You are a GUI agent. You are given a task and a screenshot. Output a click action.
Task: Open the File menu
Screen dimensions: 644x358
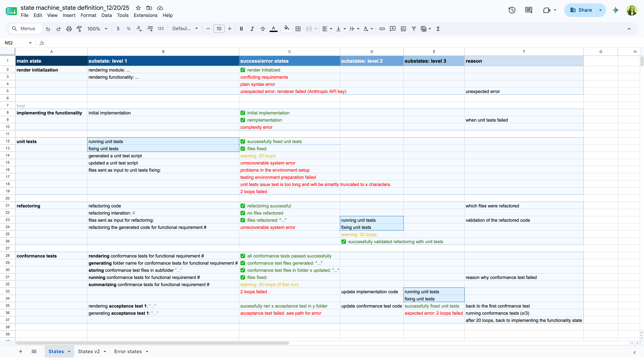point(24,15)
